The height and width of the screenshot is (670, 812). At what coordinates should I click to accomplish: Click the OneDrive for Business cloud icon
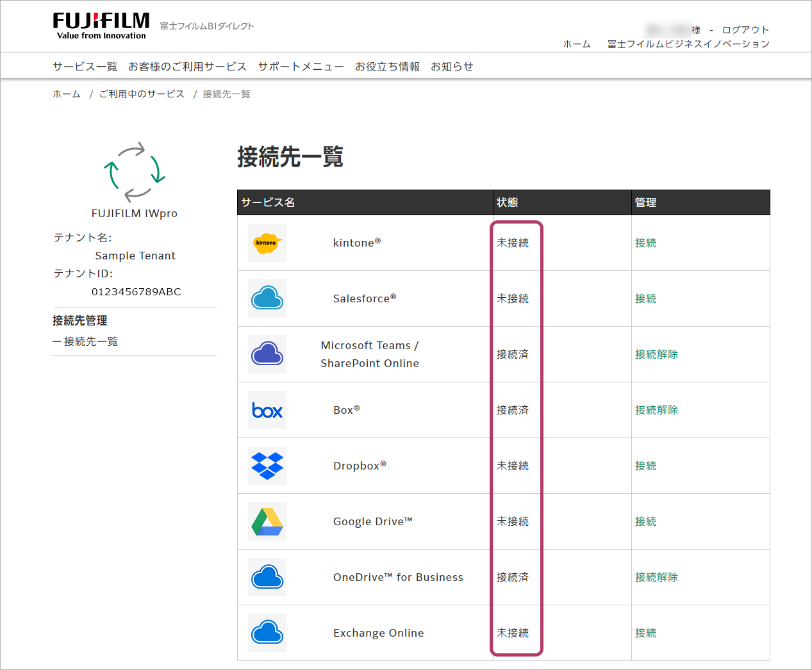click(x=267, y=577)
